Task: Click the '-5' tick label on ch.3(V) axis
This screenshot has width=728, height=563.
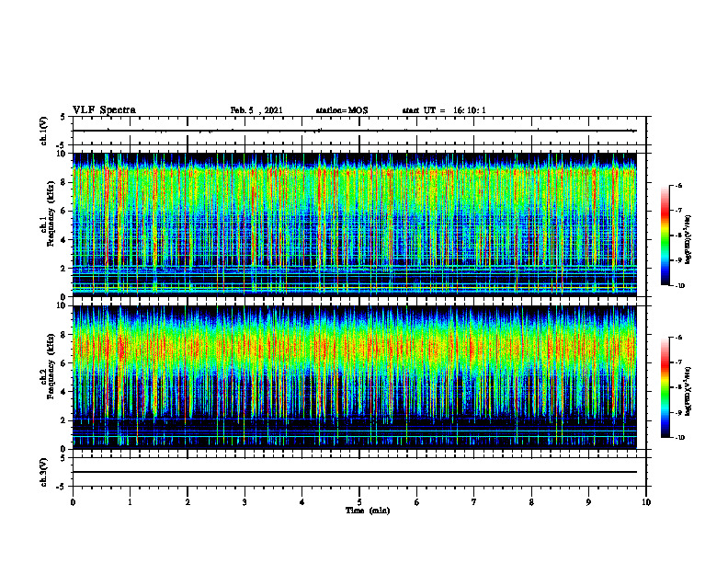Action: coord(62,487)
